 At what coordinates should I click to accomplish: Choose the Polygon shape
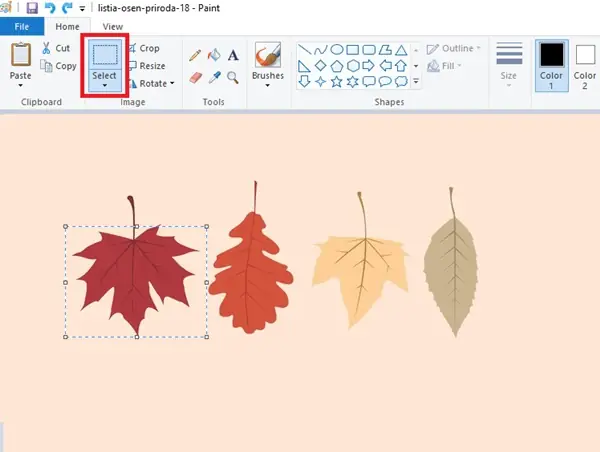click(385, 50)
